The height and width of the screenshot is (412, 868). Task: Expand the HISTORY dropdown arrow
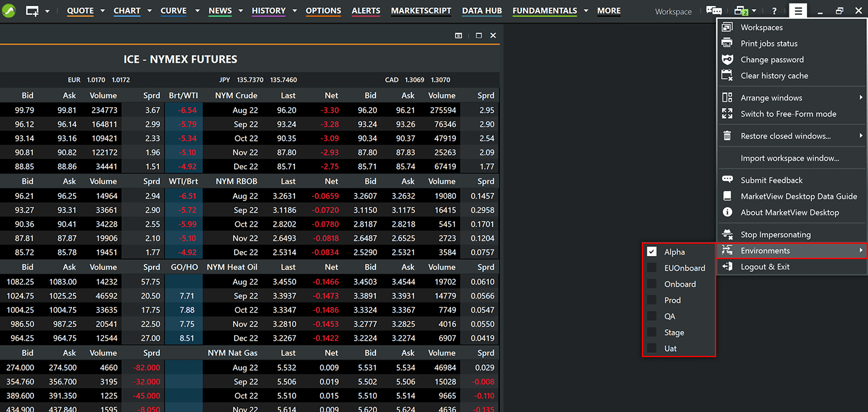pyautogui.click(x=294, y=11)
